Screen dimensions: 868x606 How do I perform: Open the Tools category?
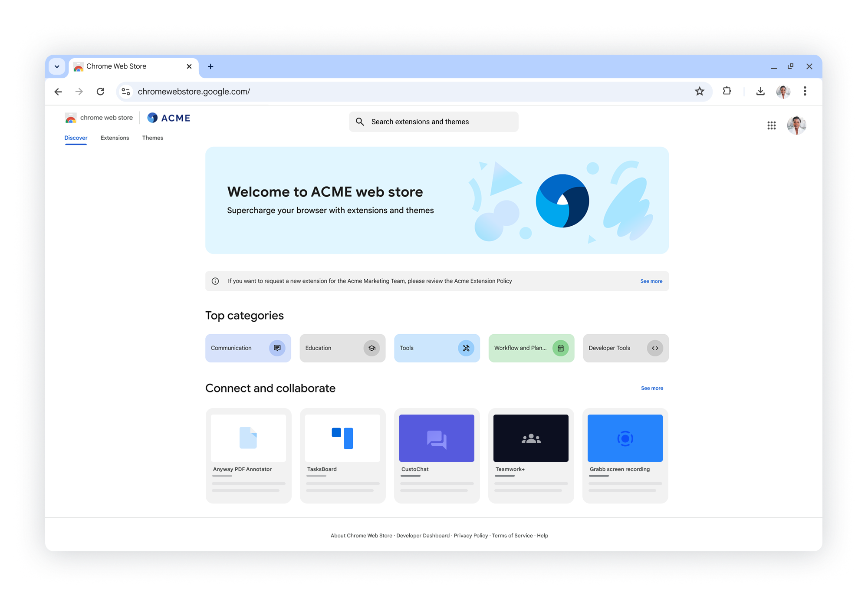(437, 348)
